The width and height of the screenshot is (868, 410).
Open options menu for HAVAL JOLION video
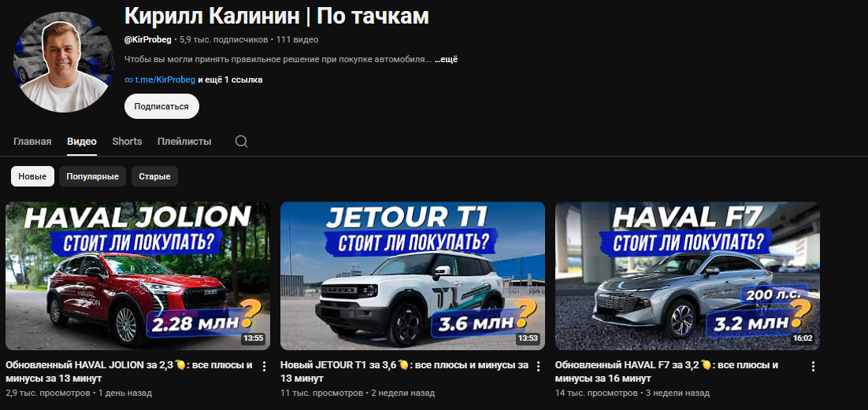[x=264, y=366]
